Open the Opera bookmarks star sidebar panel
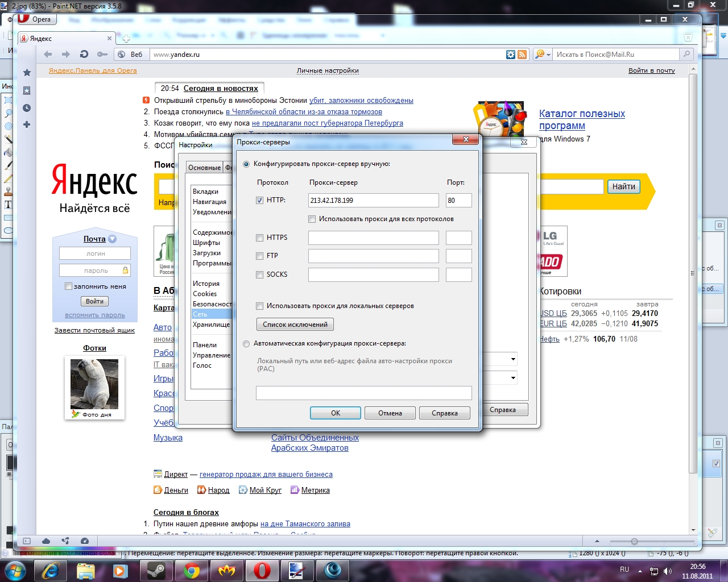The image size is (728, 582). (x=27, y=73)
